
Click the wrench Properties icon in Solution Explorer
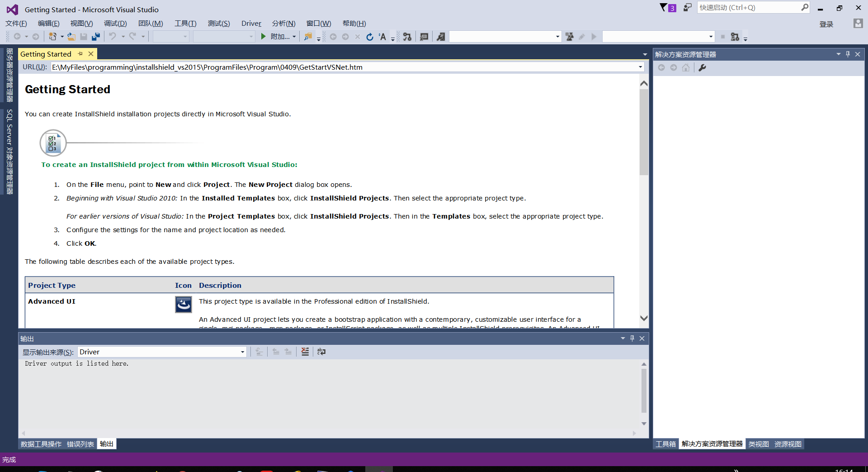coord(702,67)
